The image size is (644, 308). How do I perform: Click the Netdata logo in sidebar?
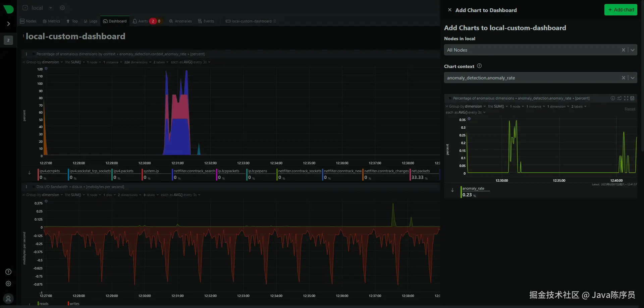coord(8,9)
